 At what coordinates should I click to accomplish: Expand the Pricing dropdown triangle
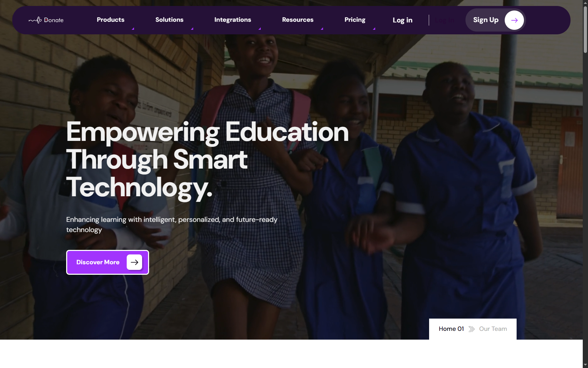pos(374,29)
